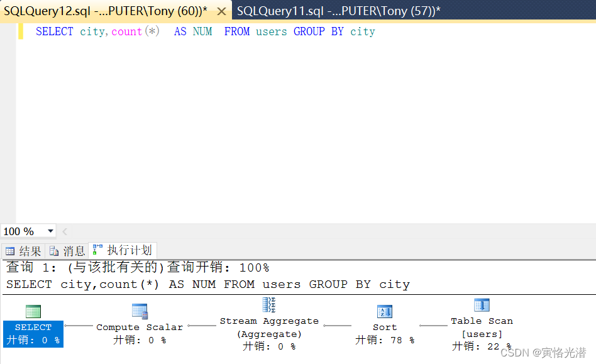The width and height of the screenshot is (596, 364).
Task: Click the Compute Scalar operator icon
Action: [140, 311]
